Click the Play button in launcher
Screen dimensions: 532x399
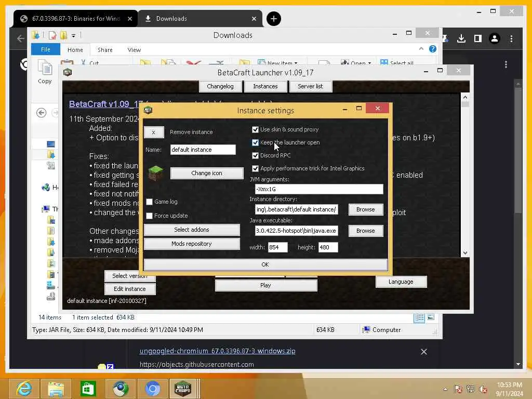(265, 285)
